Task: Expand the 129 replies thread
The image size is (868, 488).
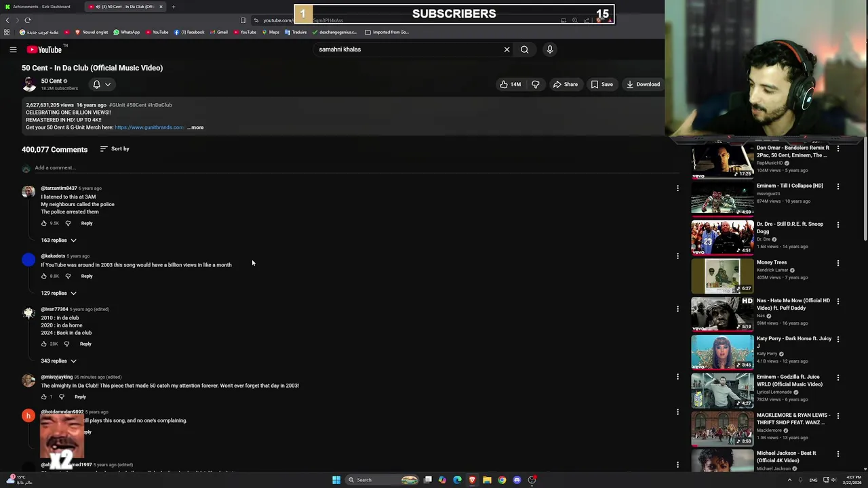Action: 58,293
